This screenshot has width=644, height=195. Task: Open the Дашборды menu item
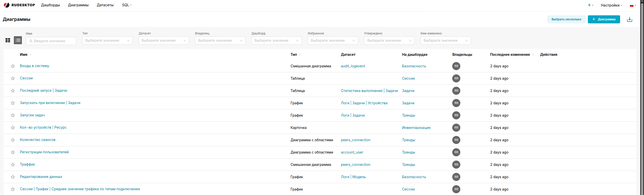point(50,5)
